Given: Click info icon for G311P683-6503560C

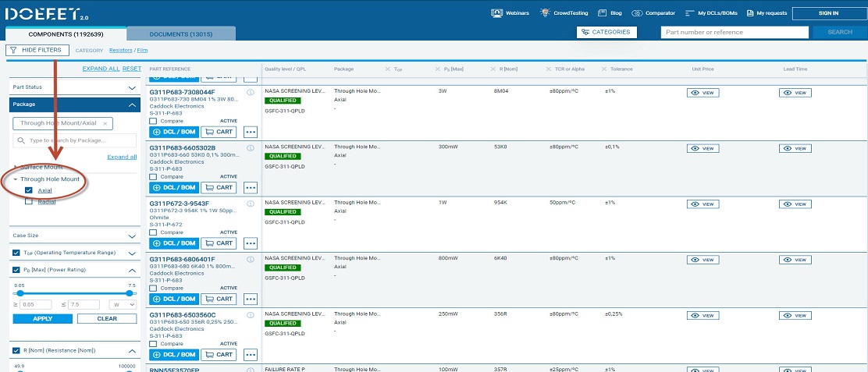Looking at the screenshot, I should pos(251,316).
